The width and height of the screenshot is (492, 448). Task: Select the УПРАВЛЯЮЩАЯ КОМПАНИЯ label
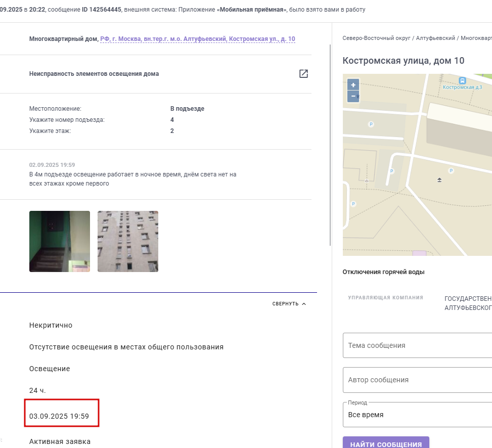[386, 298]
